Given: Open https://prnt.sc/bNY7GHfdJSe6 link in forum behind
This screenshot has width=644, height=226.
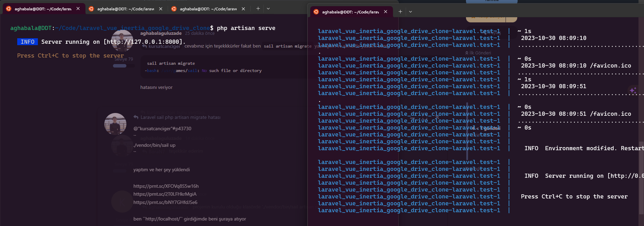Looking at the screenshot, I should point(166,202).
